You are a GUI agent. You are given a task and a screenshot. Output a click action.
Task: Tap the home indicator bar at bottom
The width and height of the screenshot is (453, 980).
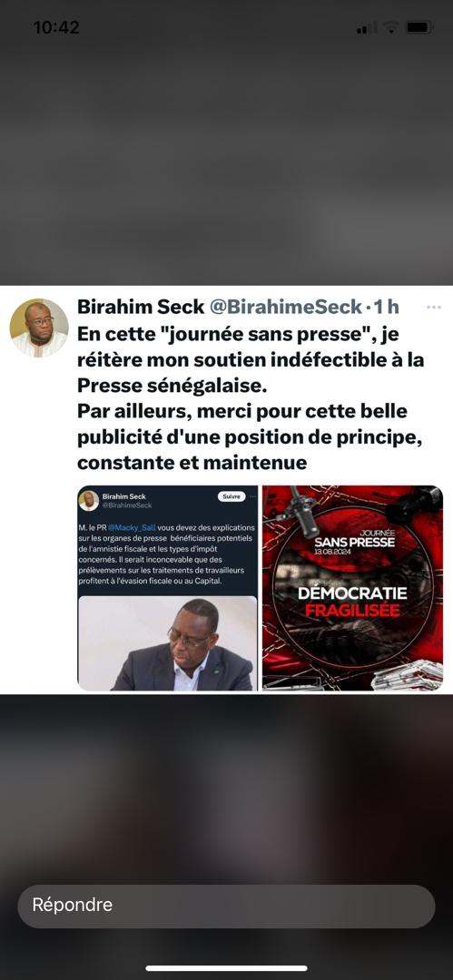227,968
